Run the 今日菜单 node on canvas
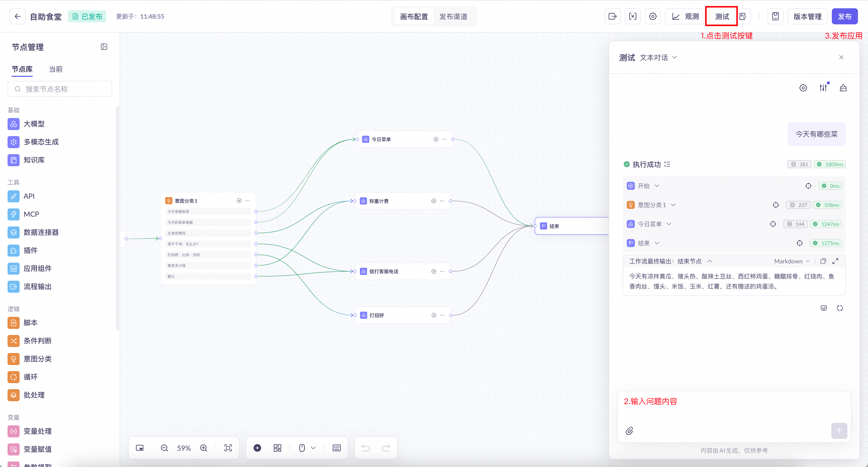The height and width of the screenshot is (467, 868). (x=436, y=139)
